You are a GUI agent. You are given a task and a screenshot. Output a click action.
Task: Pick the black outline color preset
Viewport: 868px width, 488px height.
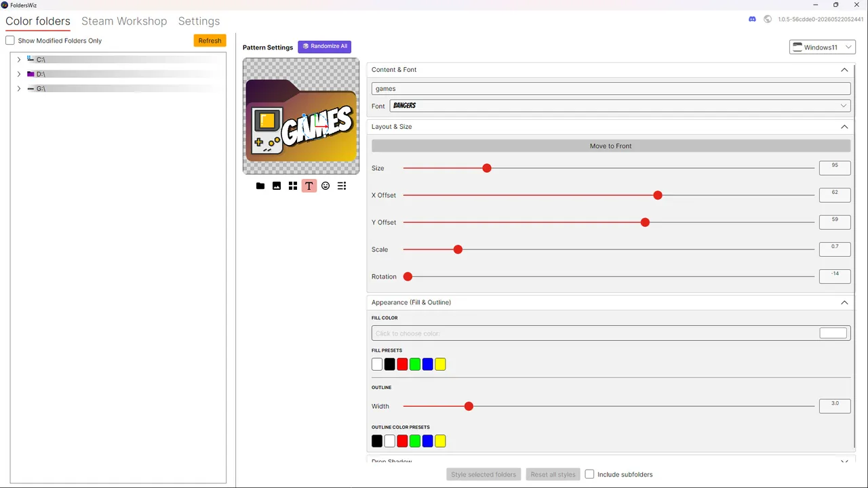pyautogui.click(x=377, y=441)
